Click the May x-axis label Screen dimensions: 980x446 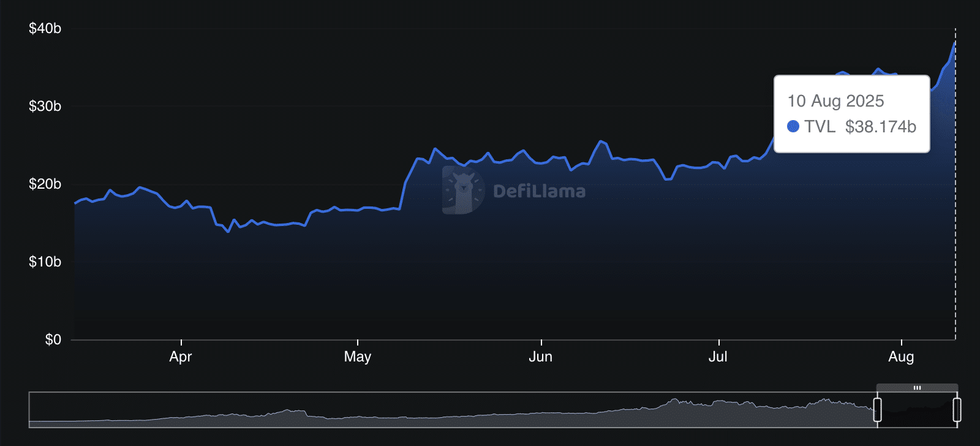(x=358, y=357)
